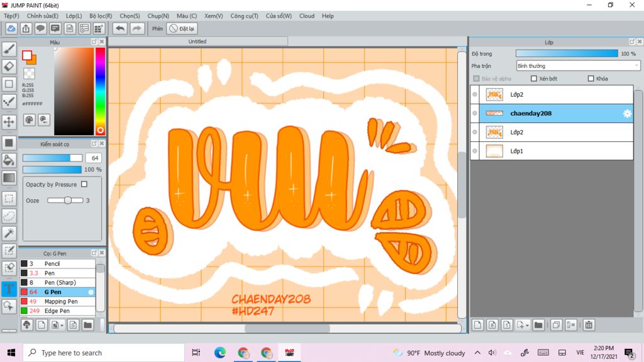Toggle visibility of top Lớp2 layer
Viewport: 644px width, 362px height.
coord(475,94)
